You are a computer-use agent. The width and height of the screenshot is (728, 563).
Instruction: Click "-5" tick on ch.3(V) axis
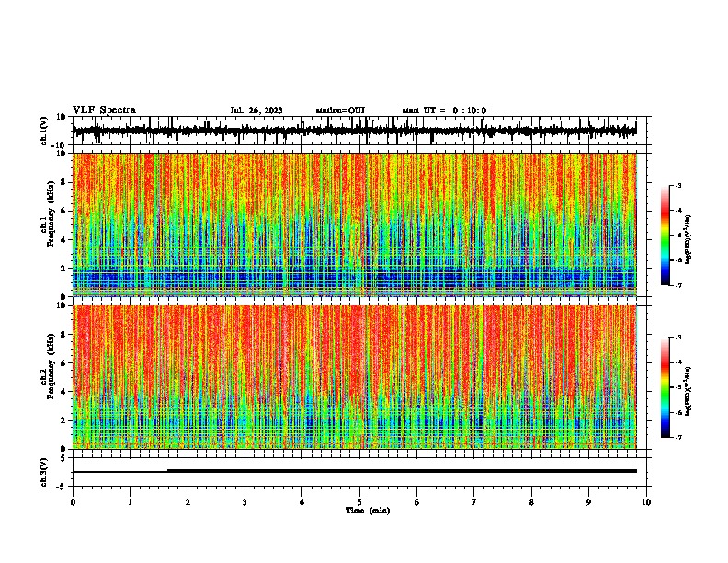[x=62, y=487]
